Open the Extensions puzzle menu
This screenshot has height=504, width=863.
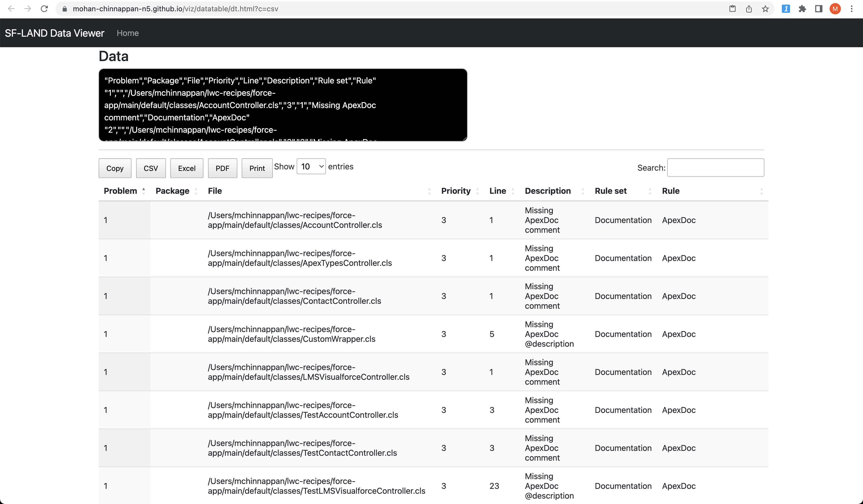coord(802,9)
